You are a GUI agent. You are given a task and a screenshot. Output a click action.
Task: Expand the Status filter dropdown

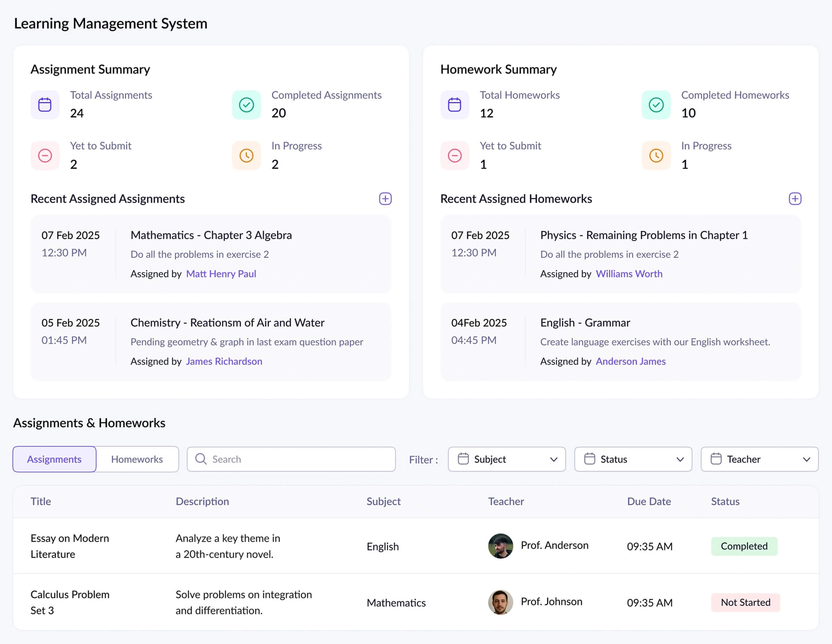[633, 459]
